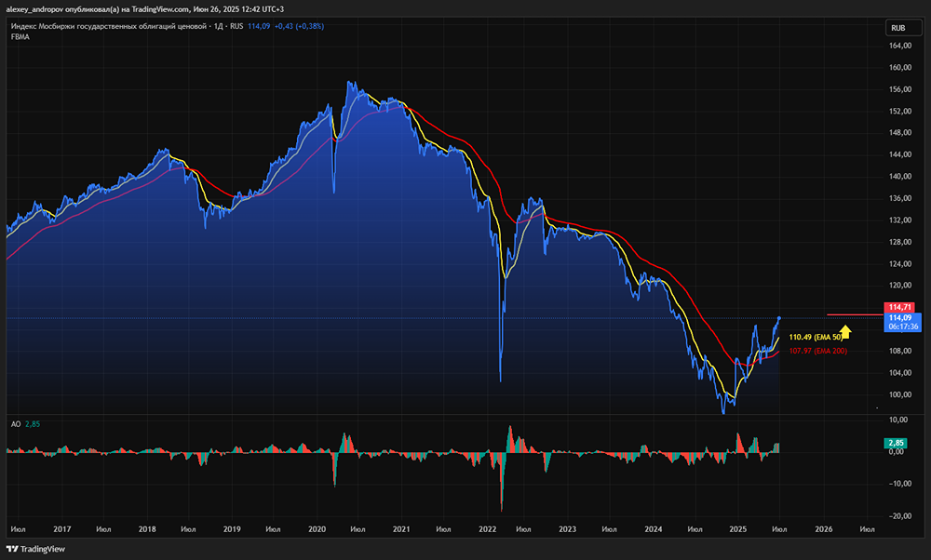Viewport: 931px width, 560px height.
Task: Click the 10,00 AO axis label
Action: (x=899, y=420)
